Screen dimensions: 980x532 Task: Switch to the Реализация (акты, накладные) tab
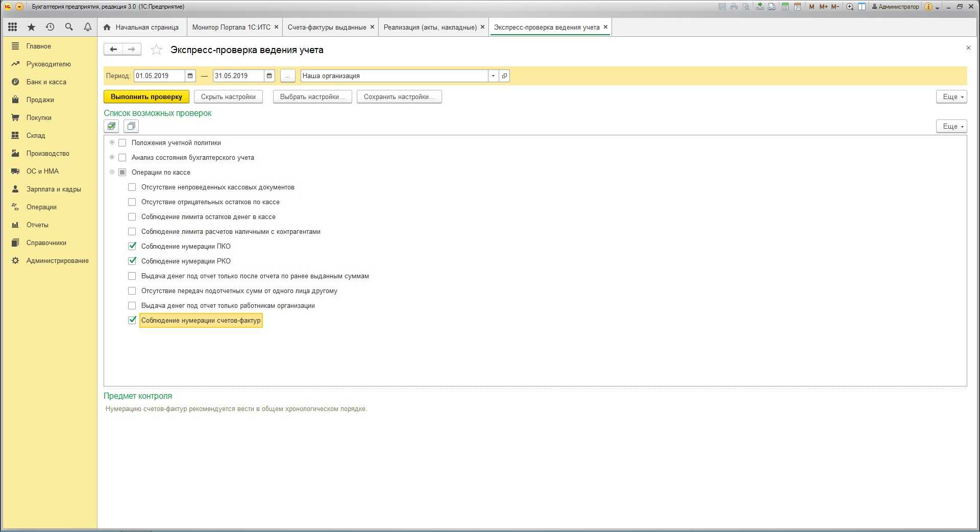(430, 27)
